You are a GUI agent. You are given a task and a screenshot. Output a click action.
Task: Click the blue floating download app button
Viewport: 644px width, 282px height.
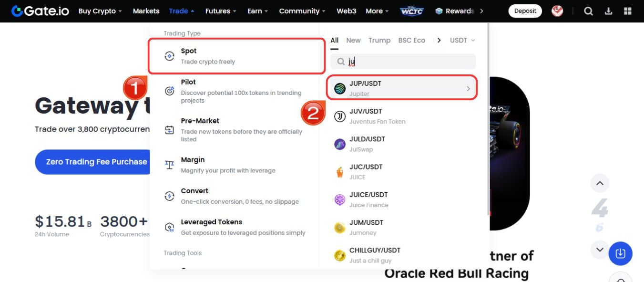coord(620,253)
